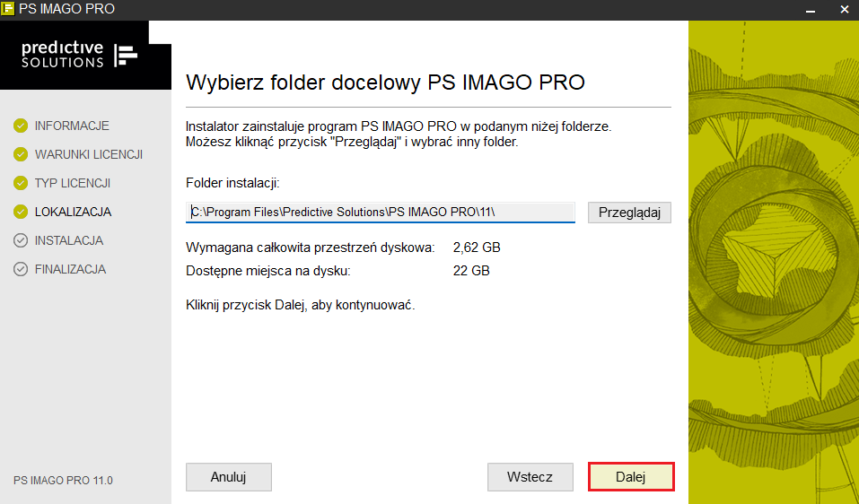Image resolution: width=859 pixels, height=504 pixels.
Task: Select the WARUNKI LICENCJI step label
Action: pyautogui.click(x=89, y=155)
